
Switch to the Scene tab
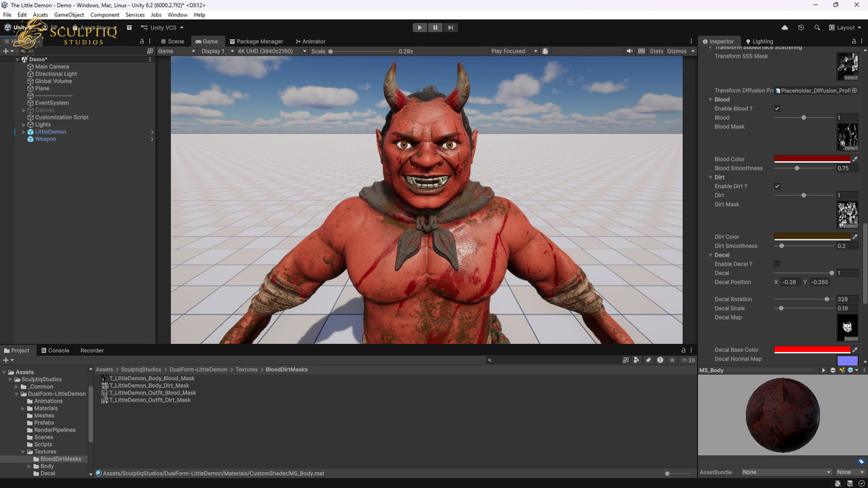pos(171,41)
